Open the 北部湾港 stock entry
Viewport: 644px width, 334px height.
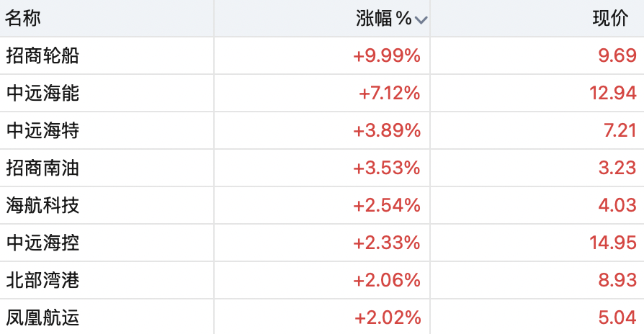pyautogui.click(x=43, y=281)
